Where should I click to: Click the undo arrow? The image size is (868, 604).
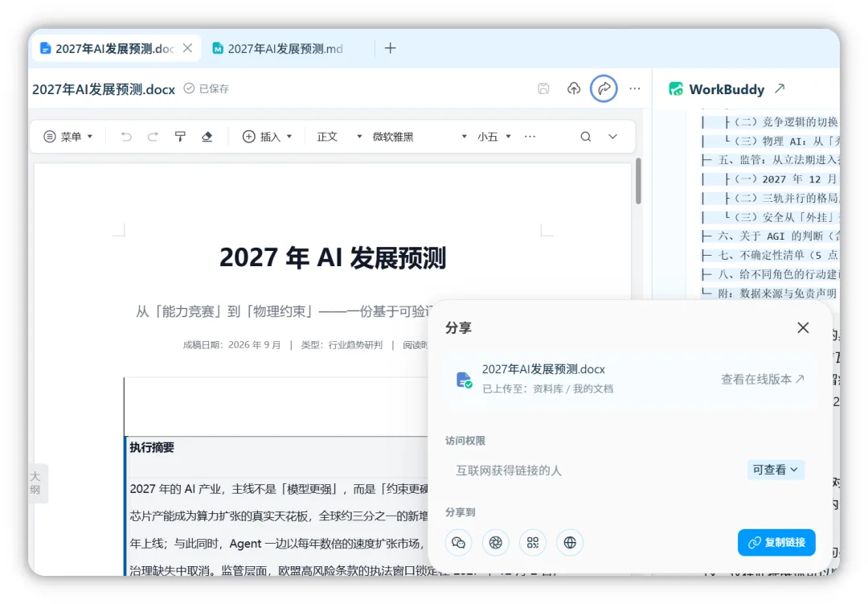click(x=126, y=136)
